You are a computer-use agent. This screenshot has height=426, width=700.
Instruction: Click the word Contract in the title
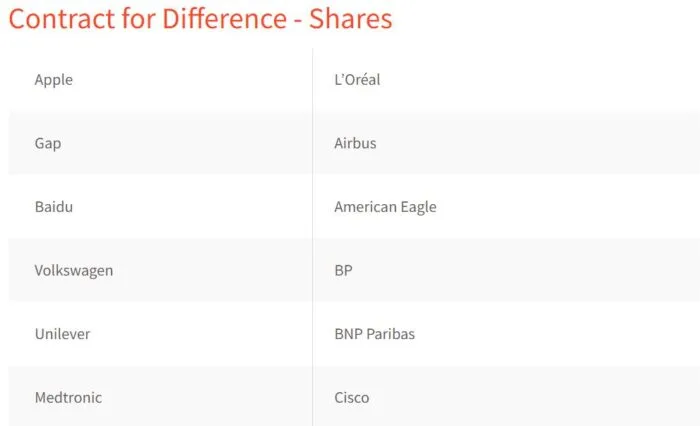click(62, 19)
